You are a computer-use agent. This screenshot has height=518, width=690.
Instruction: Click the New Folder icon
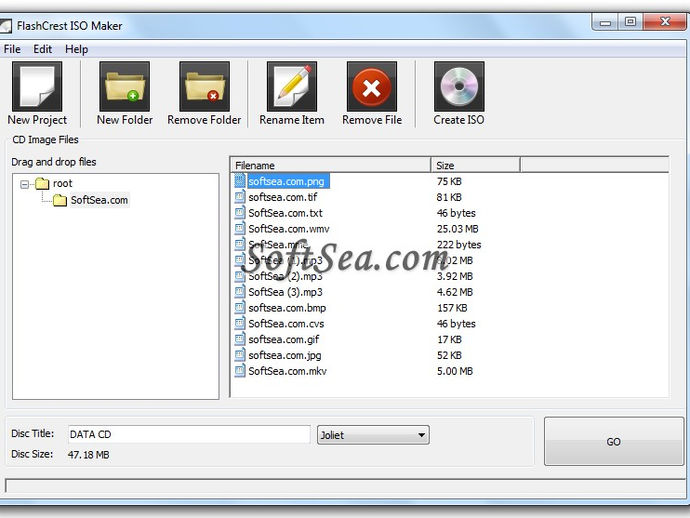point(125,86)
